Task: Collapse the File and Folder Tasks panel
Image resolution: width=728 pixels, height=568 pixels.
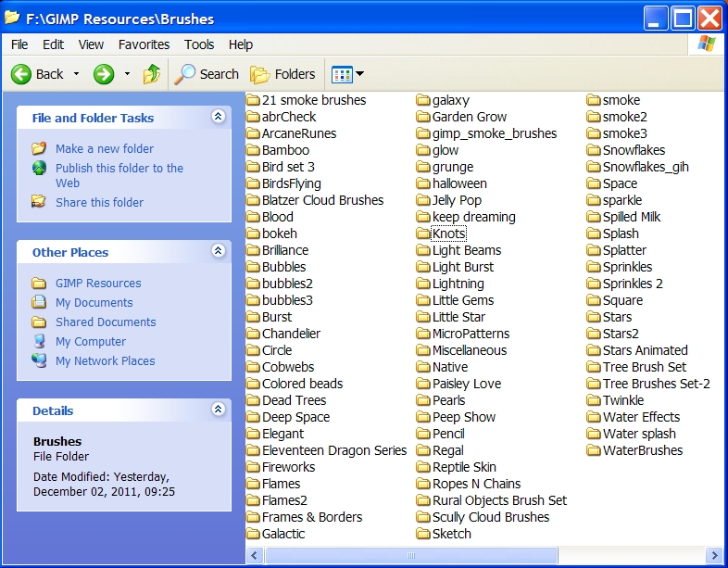Action: coord(219,116)
